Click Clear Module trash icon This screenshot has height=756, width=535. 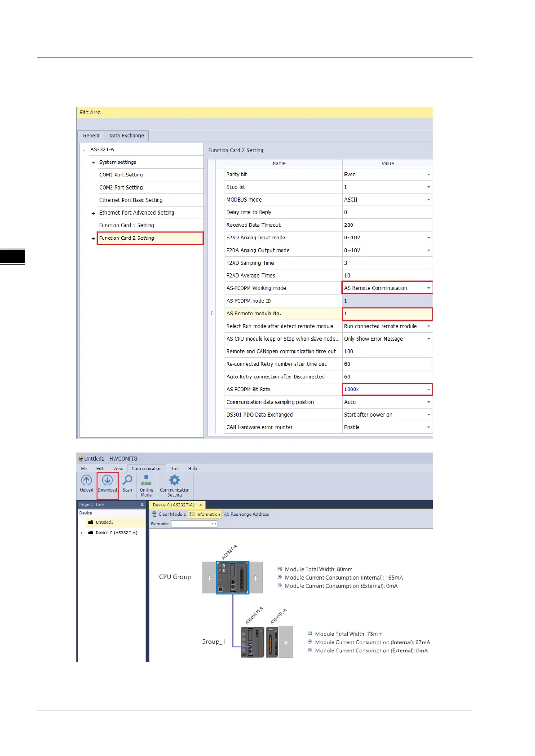pos(155,514)
